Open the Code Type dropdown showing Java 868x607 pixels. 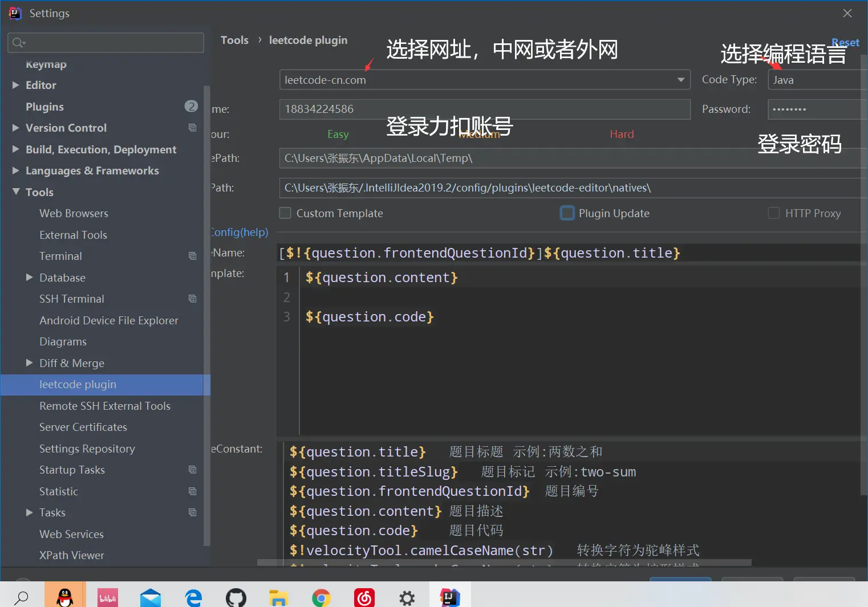(x=818, y=80)
